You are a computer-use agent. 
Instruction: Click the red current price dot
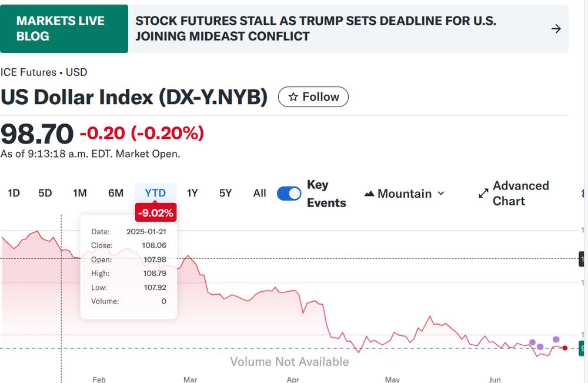tap(565, 348)
